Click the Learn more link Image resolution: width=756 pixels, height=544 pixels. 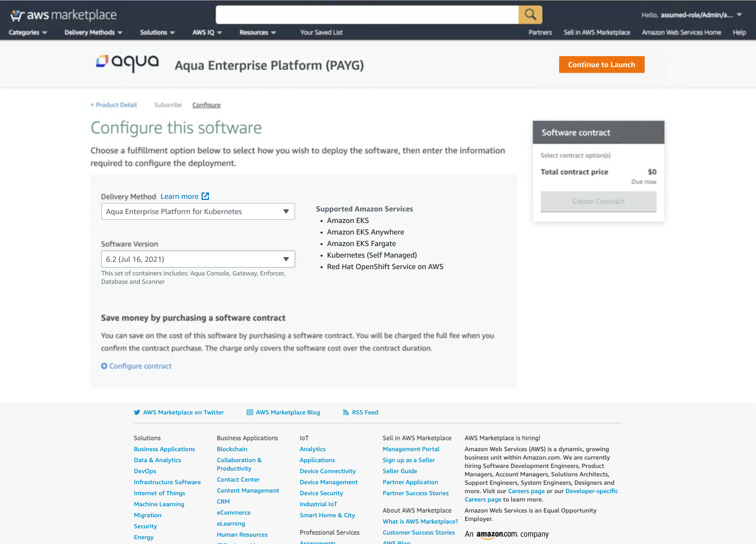[180, 196]
